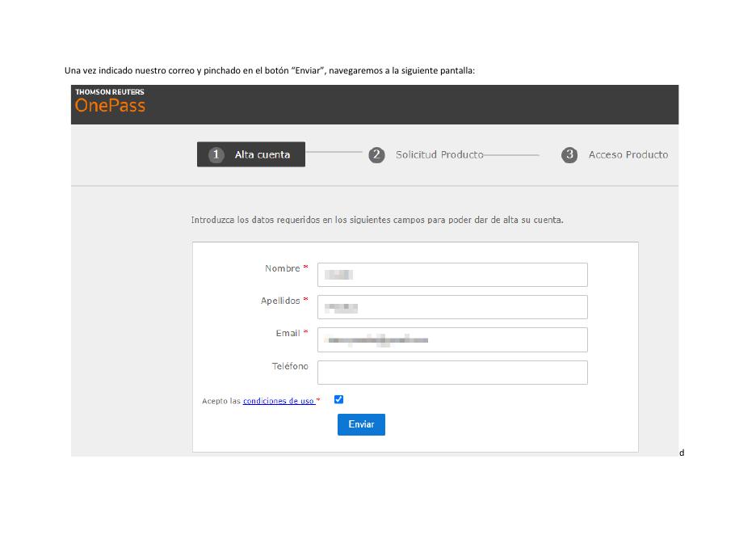Click the Teléfono field label
This screenshot has width=756, height=535.
[x=290, y=366]
